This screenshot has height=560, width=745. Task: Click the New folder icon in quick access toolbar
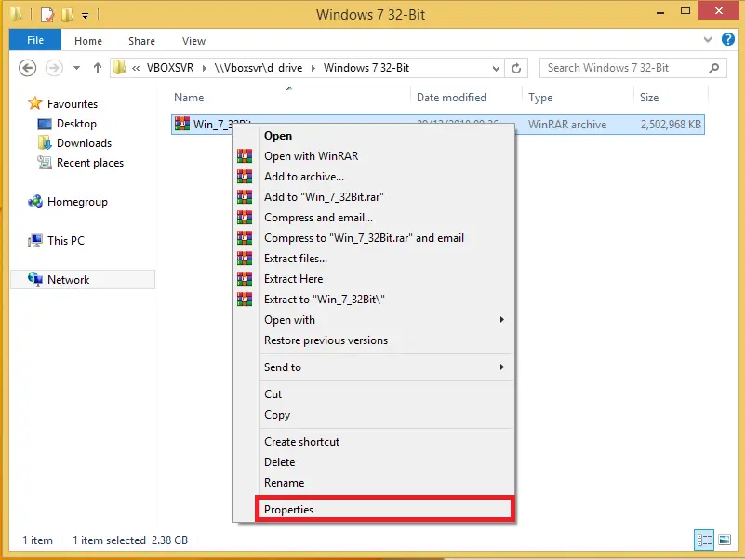click(67, 15)
